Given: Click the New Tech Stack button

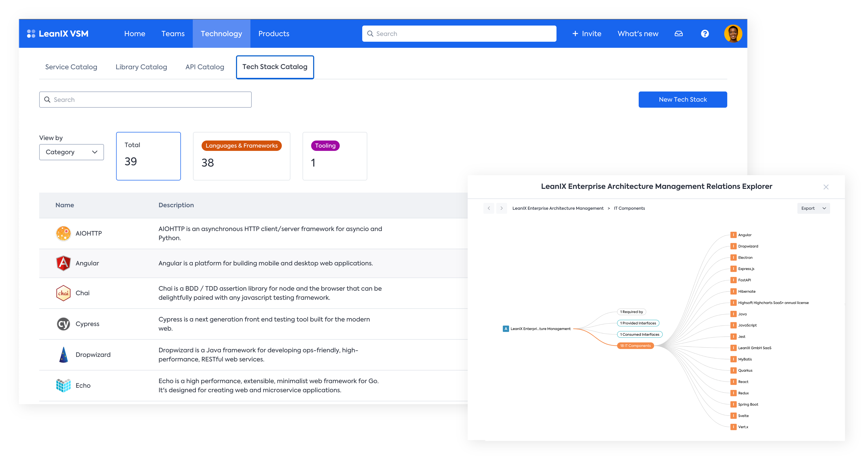Looking at the screenshot, I should pos(682,100).
